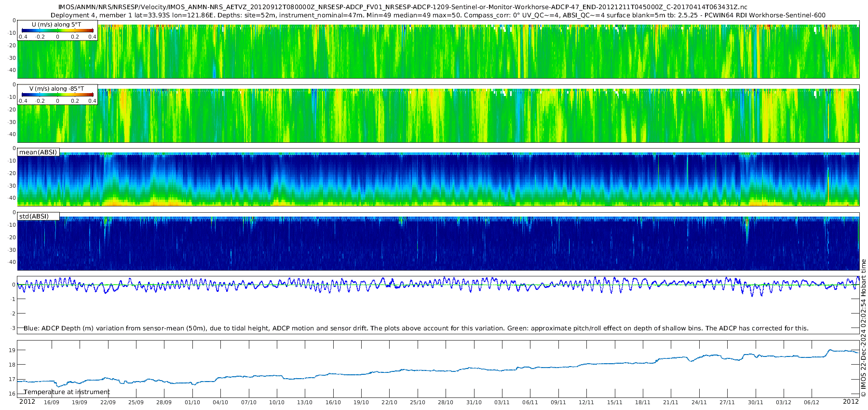The height and width of the screenshot is (410, 868).
Task: Click the IMOS copyright timestamp on right edge
Action: (863, 328)
